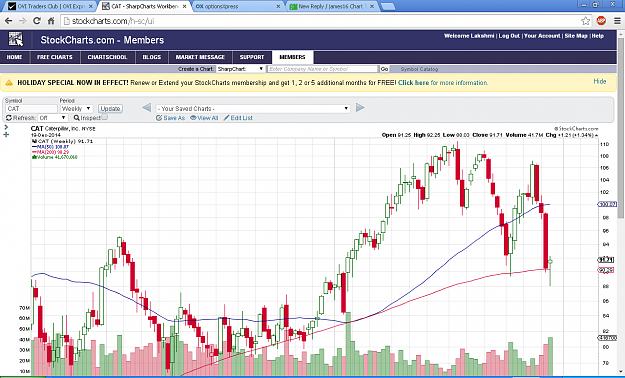Click the Inspect magnifier icon
Image resolution: width=625 pixels, height=378 pixels.
[77, 118]
